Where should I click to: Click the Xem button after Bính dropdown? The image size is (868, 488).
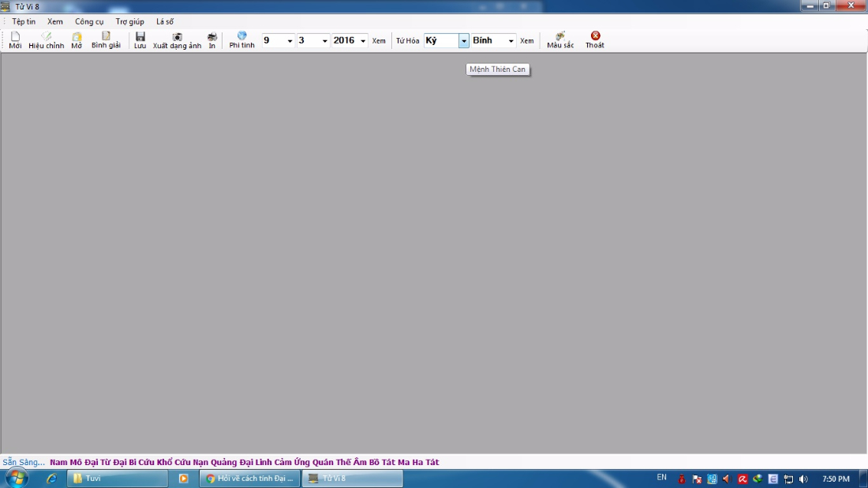coord(526,41)
